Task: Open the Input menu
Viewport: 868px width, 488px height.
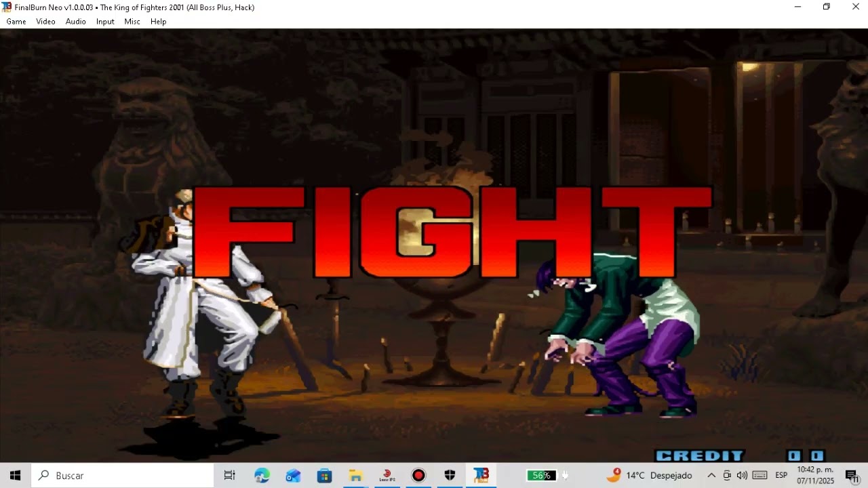Action: [x=105, y=22]
